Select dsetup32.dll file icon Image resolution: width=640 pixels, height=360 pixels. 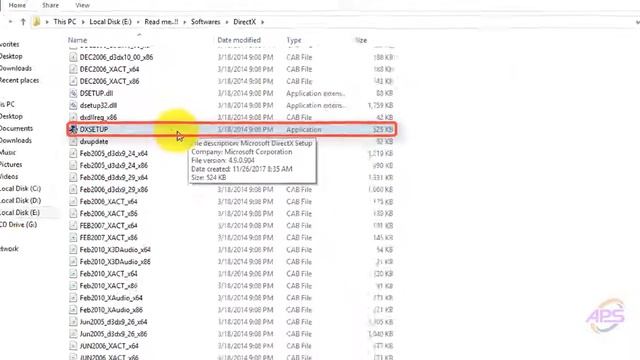[x=73, y=105]
